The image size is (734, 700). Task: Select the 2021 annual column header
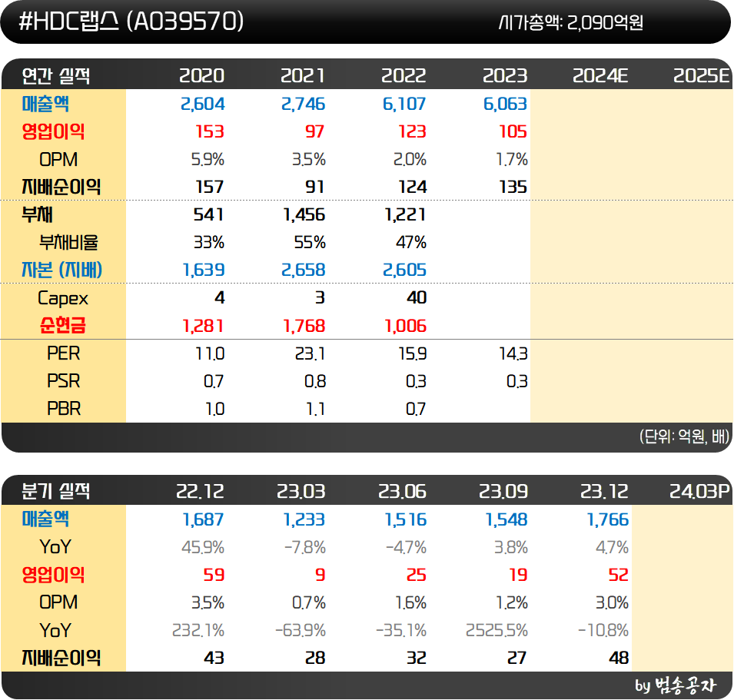[x=302, y=75]
